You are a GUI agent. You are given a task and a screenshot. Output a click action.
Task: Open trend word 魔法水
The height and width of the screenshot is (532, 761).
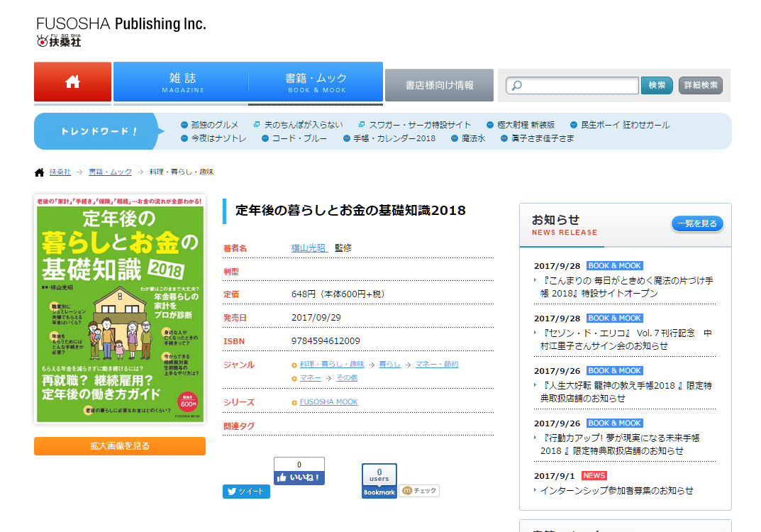point(473,138)
